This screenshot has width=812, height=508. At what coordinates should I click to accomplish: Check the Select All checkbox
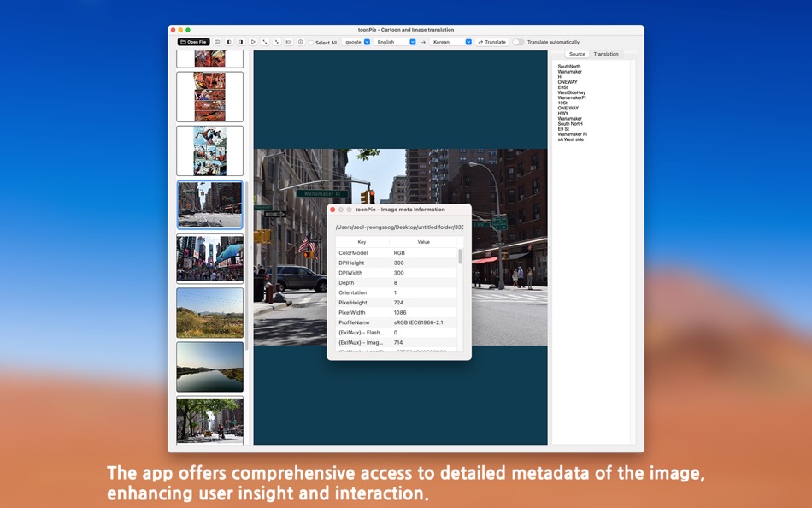pos(311,43)
